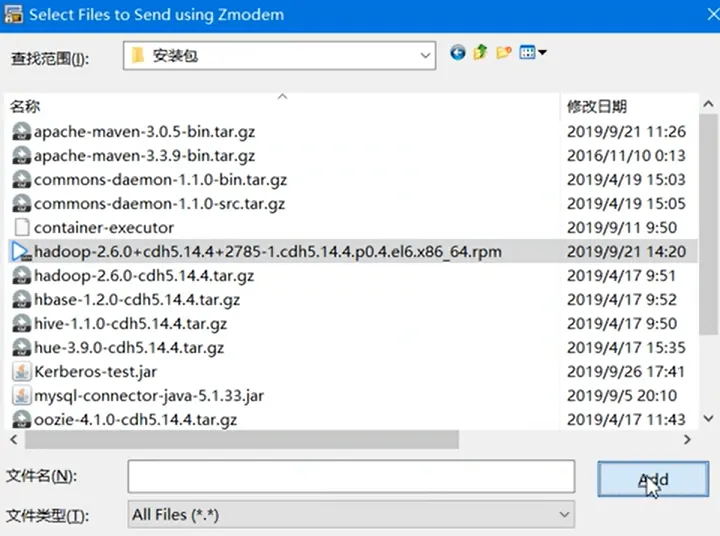Select file commons-daemon-1.1.0-bin.tar.gz

pos(160,180)
